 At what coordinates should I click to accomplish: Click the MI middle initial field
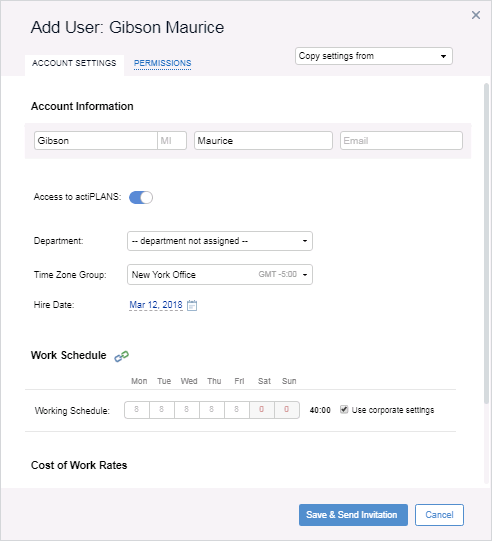pyautogui.click(x=172, y=140)
